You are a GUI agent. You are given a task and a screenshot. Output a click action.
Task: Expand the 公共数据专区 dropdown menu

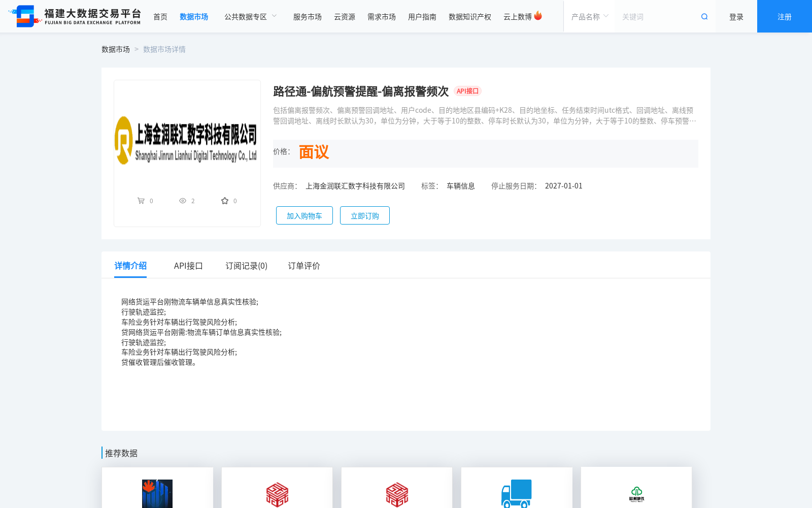(x=251, y=17)
